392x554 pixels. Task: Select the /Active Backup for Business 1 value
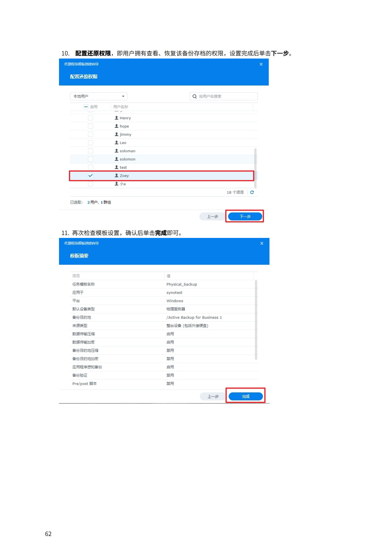[194, 317]
